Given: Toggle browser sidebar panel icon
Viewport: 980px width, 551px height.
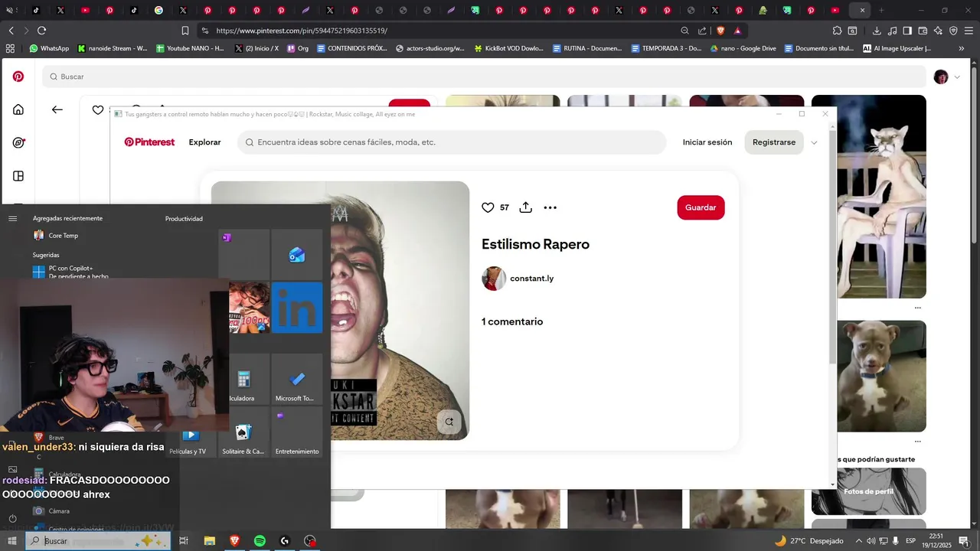Looking at the screenshot, I should click(907, 31).
